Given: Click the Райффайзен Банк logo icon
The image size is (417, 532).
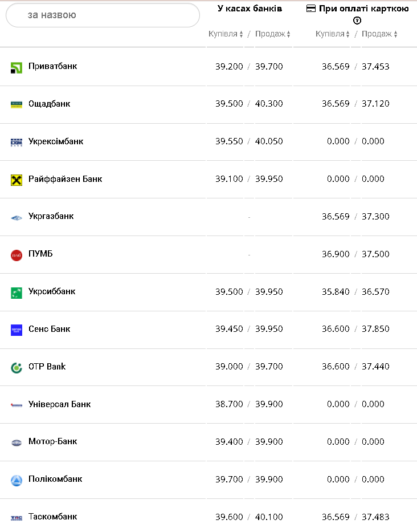Looking at the screenshot, I should click(x=16, y=180).
